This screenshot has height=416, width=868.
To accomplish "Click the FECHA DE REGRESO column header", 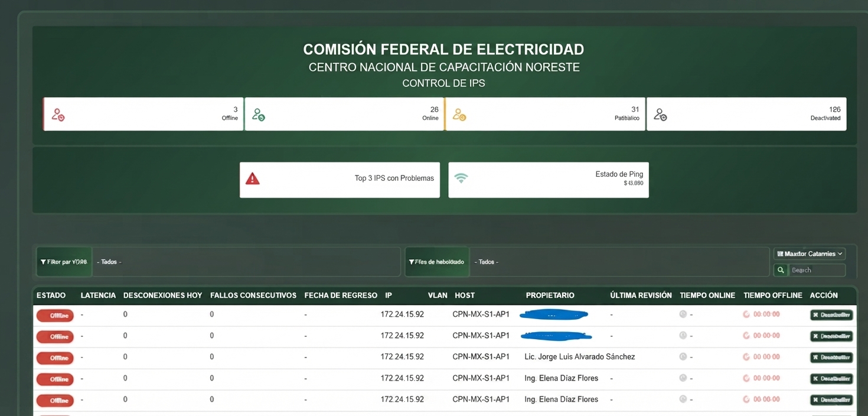I will tap(341, 295).
